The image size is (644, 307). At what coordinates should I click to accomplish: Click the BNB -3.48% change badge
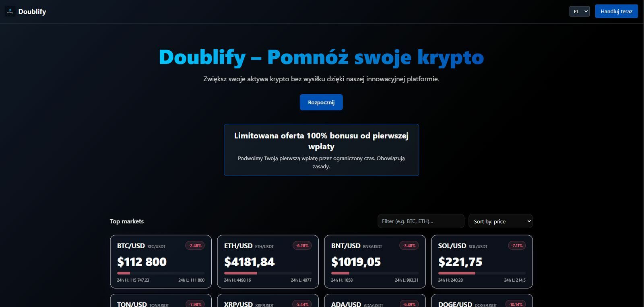tap(409, 245)
